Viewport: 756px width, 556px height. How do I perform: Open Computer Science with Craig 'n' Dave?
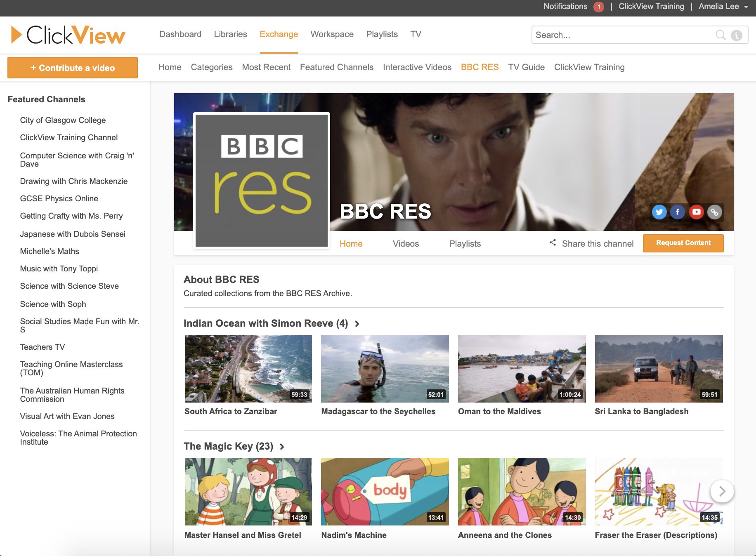click(77, 160)
